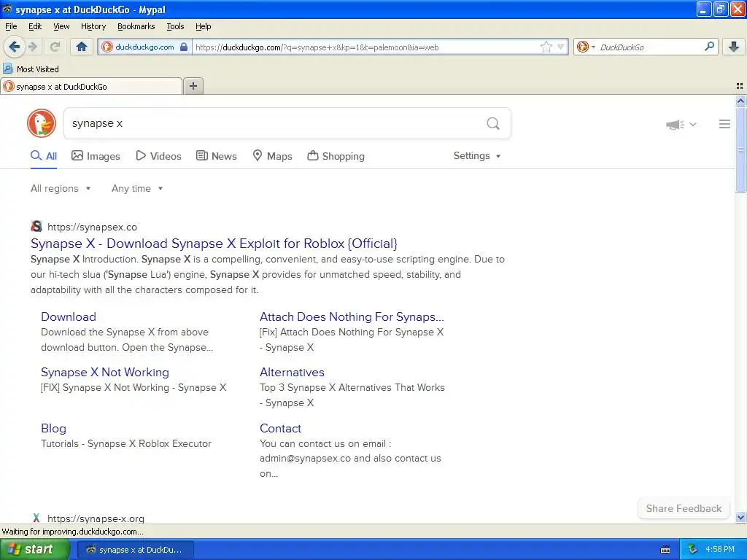Open the Help menu
747x560 pixels.
point(204,26)
